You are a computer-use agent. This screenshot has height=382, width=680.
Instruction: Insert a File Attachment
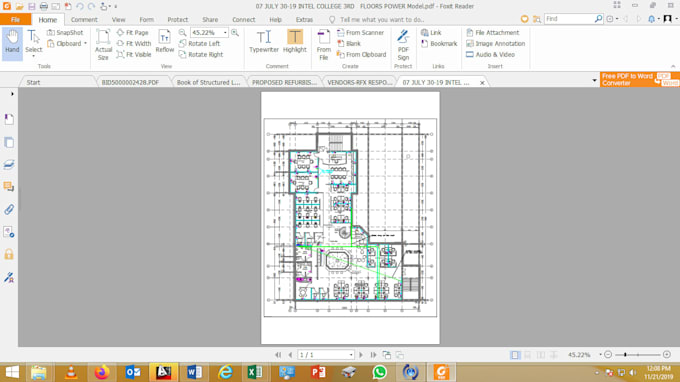click(x=492, y=33)
